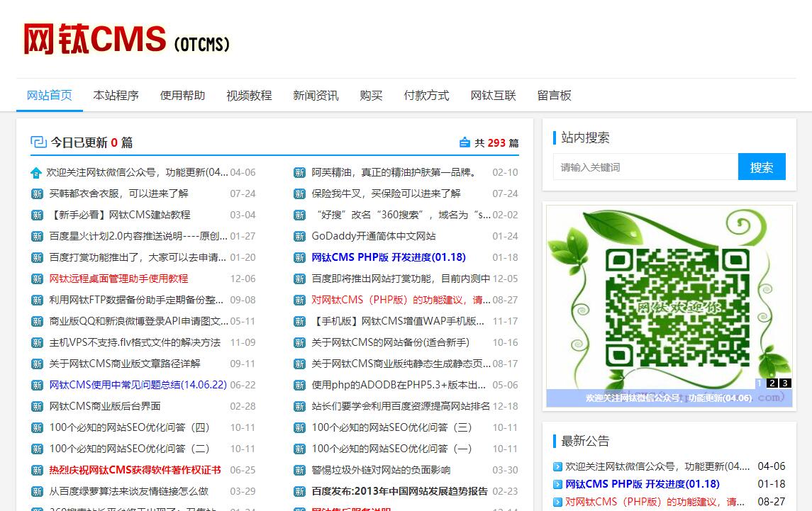Click 新 icon beside 【手机版】网钛CMS增值WAP手机版

(299, 322)
